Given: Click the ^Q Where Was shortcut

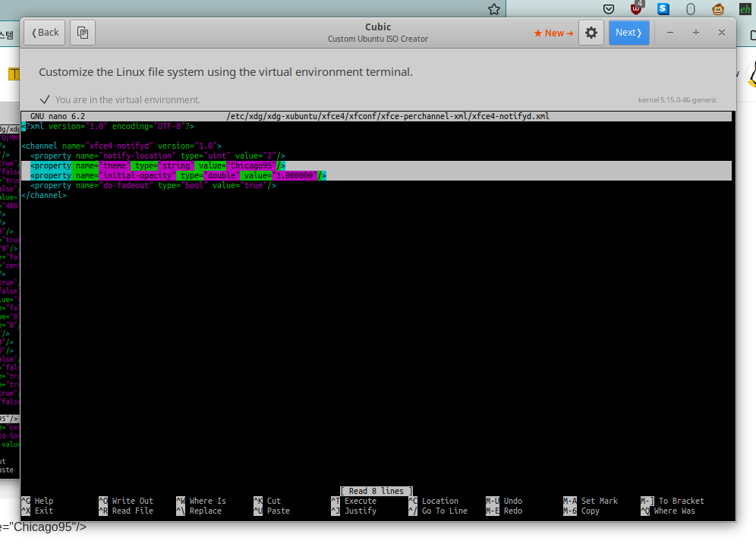Looking at the screenshot, I should [668, 511].
